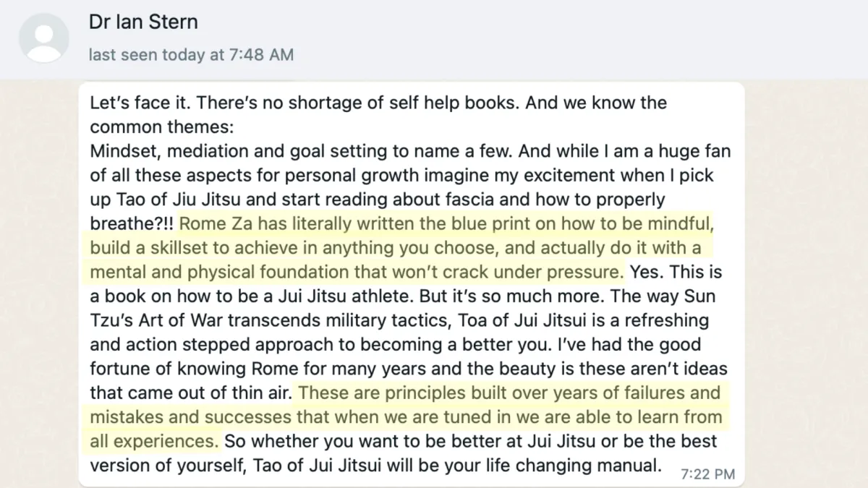Open Dr Ian Stern's profile avatar
This screenshot has height=488, width=868.
(x=43, y=37)
